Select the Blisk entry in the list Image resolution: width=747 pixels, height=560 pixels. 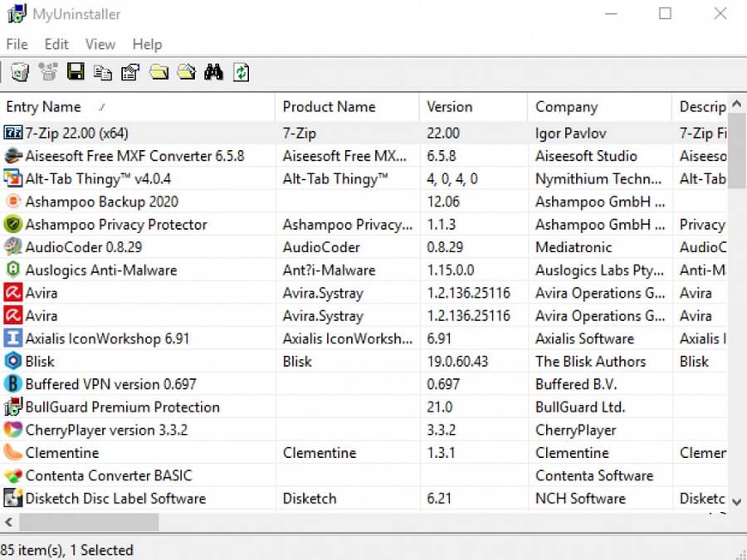click(x=40, y=362)
